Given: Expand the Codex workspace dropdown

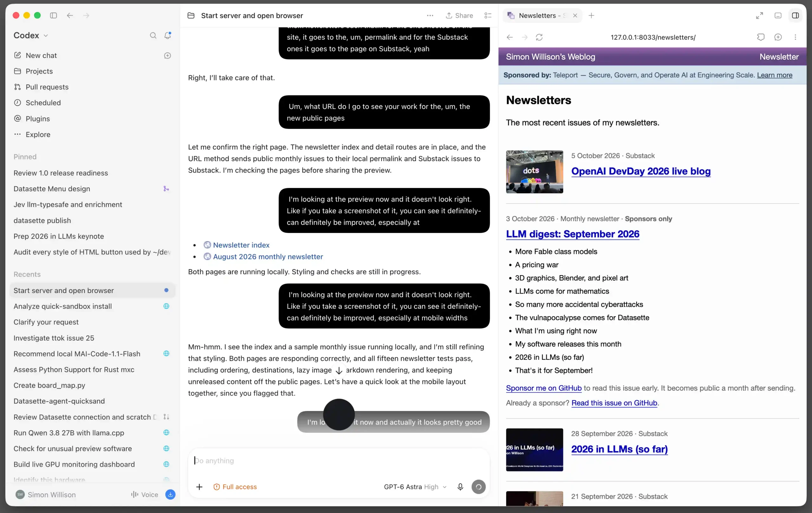Looking at the screenshot, I should pyautogui.click(x=31, y=36).
